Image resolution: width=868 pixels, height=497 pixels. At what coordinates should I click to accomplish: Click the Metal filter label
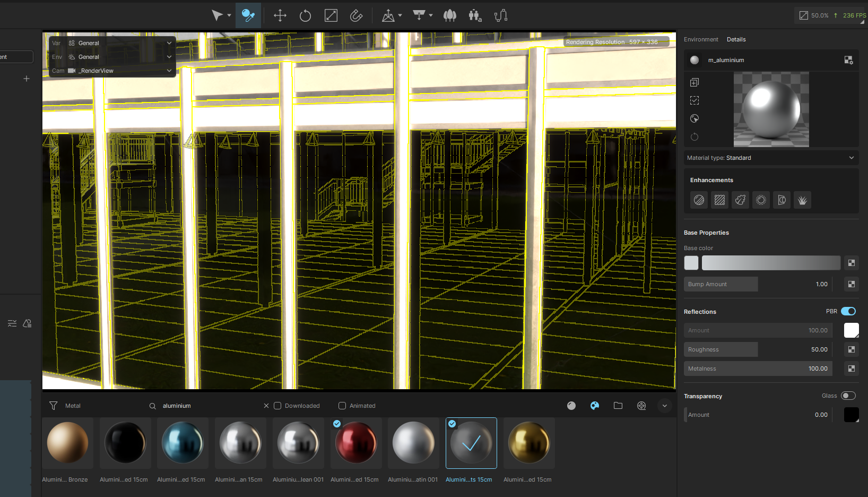[x=73, y=406]
